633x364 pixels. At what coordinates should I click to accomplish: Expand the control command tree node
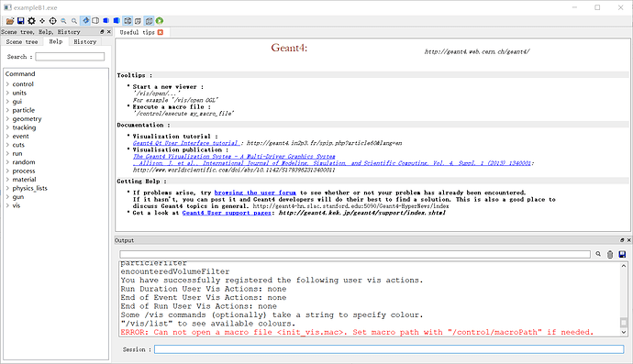point(7,84)
